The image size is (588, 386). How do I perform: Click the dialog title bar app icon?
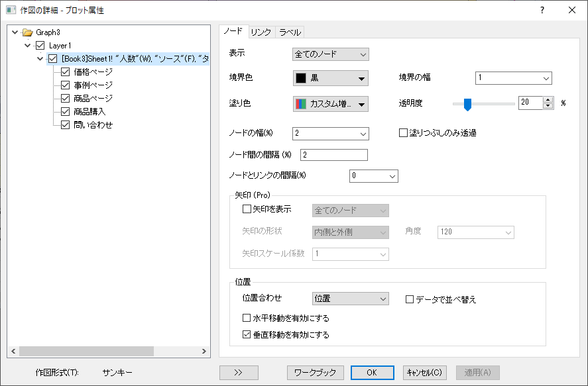[x=11, y=10]
